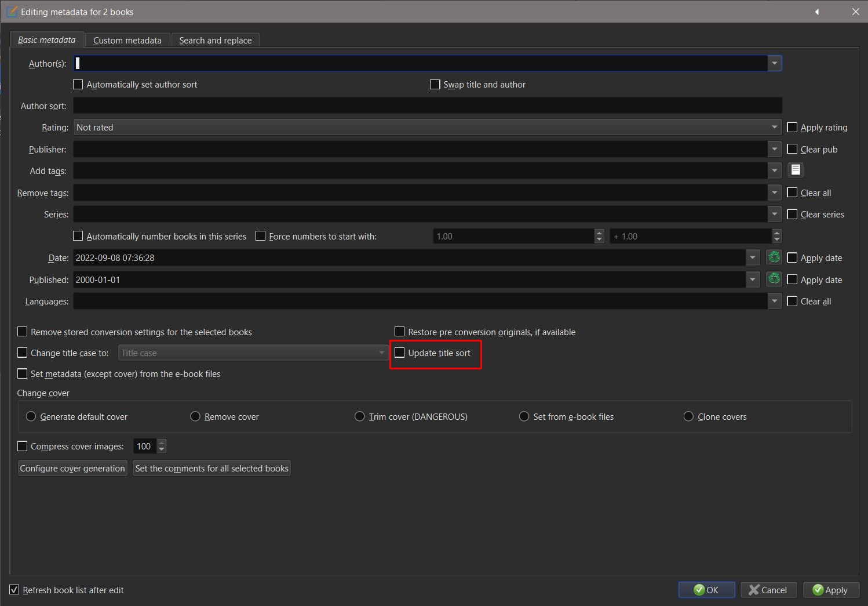The image size is (868, 606).
Task: Click the Author sort input field
Action: tap(428, 106)
